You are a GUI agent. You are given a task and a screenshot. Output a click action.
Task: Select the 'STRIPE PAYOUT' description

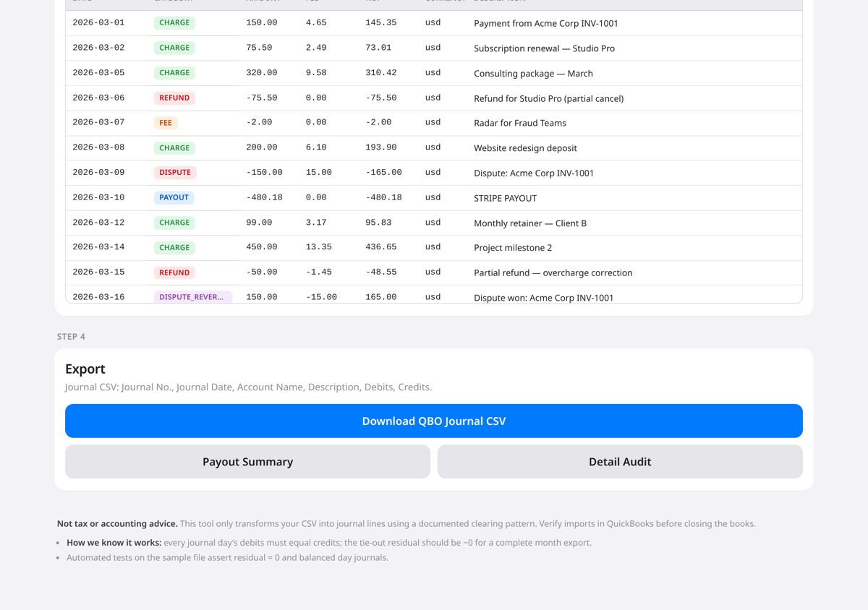pyautogui.click(x=505, y=198)
